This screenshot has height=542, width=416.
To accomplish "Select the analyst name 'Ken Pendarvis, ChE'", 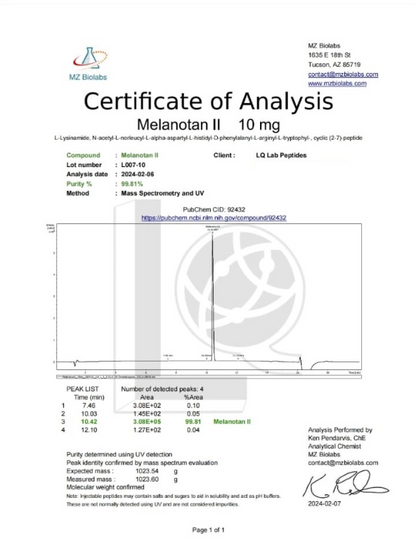I will [337, 438].
